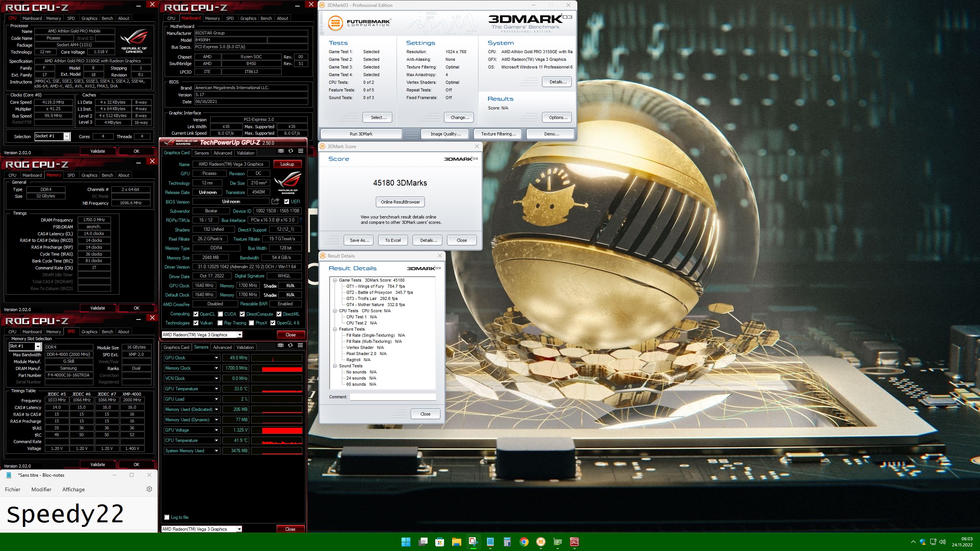Toggle the PhysX checkbox

coord(251,323)
